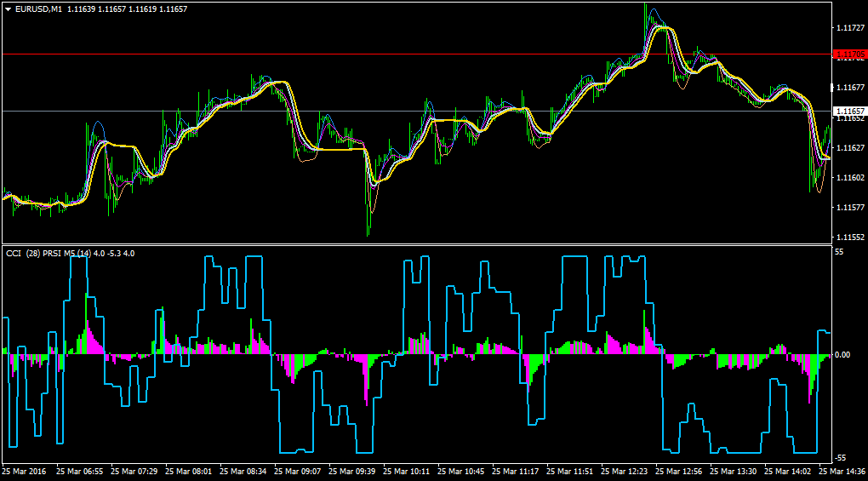The height and width of the screenshot is (481, 868).
Task: Click the 25 Mar 08:34 time label
Action: point(243,472)
